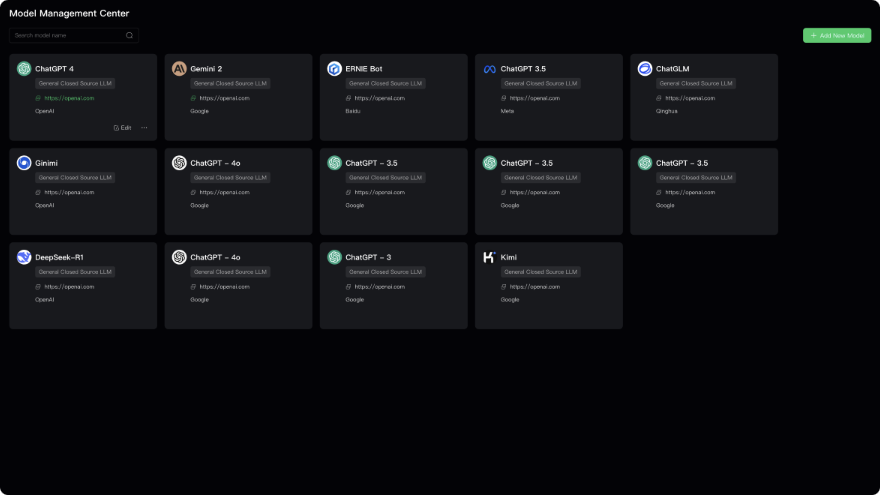Screen dimensions: 880x495
Task: Open the green openai.com link on ChatGPT 4
Action: point(69,98)
